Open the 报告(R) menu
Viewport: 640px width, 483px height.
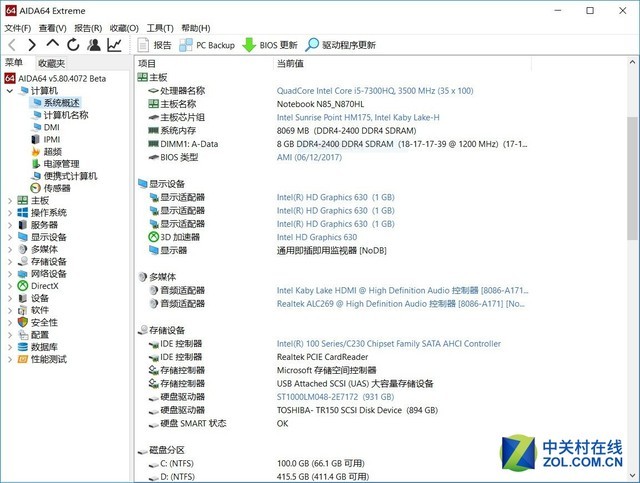tap(88, 28)
